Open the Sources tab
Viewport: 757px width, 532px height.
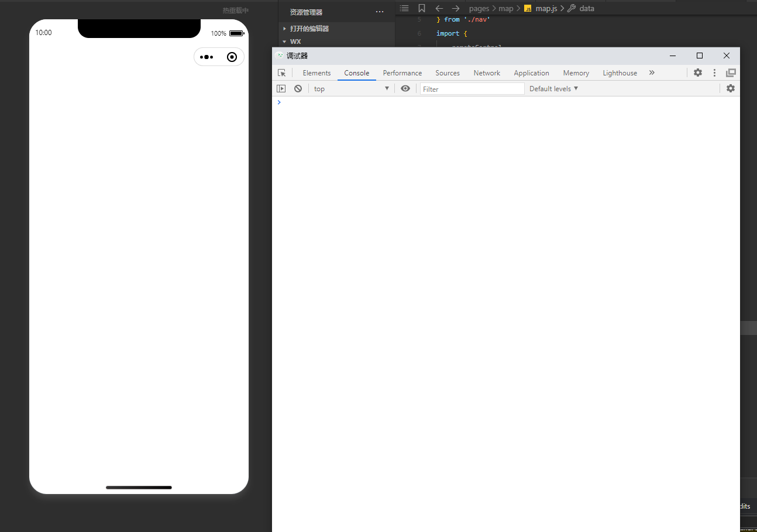click(x=448, y=73)
